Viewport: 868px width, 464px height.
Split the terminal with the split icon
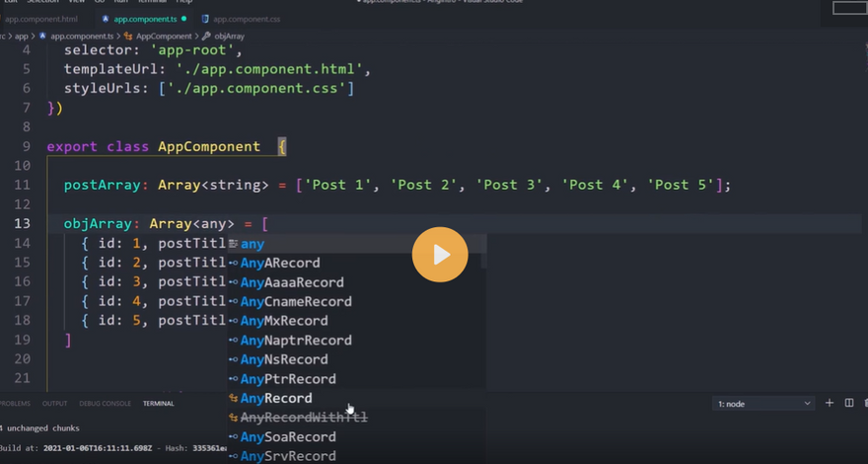(849, 403)
